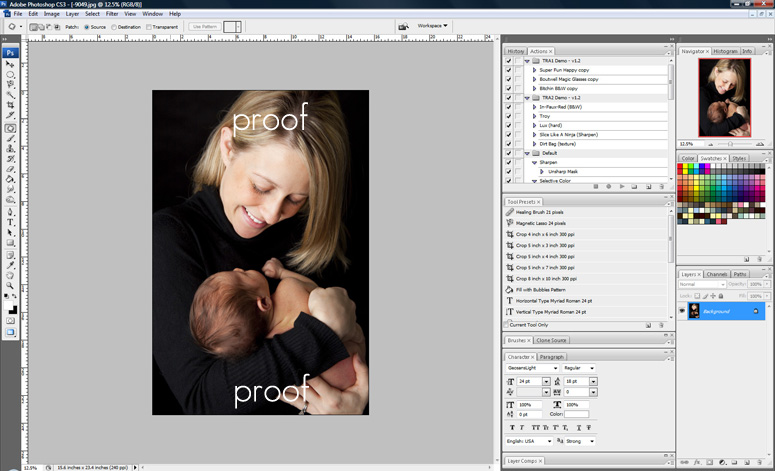The width and height of the screenshot is (775, 471).
Task: Open the font size dropdown 24 pt
Action: point(546,382)
